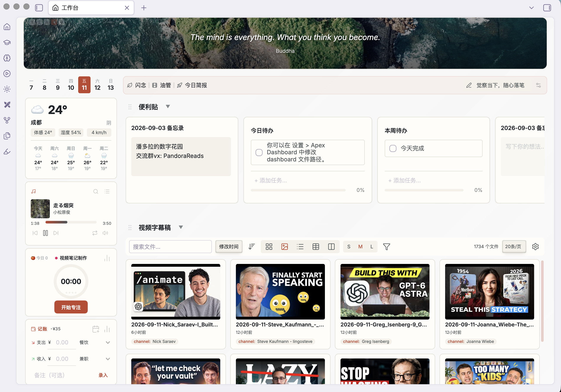Add a task under 本周待办
The image size is (561, 392).
tap(433, 180)
